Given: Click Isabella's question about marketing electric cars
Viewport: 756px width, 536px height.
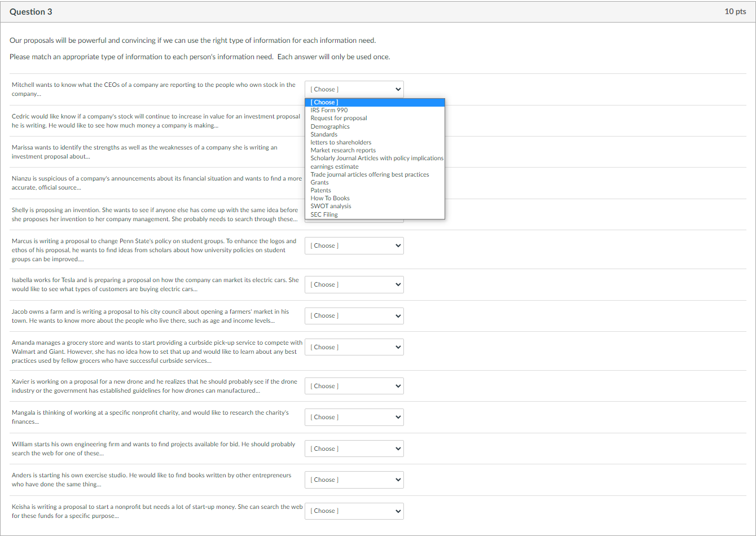Looking at the screenshot, I should point(155,284).
